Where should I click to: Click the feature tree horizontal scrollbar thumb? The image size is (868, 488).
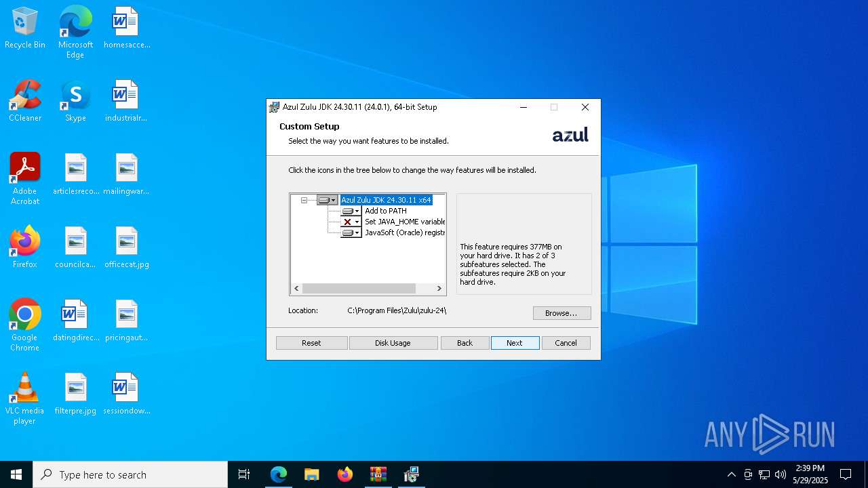tap(359, 289)
